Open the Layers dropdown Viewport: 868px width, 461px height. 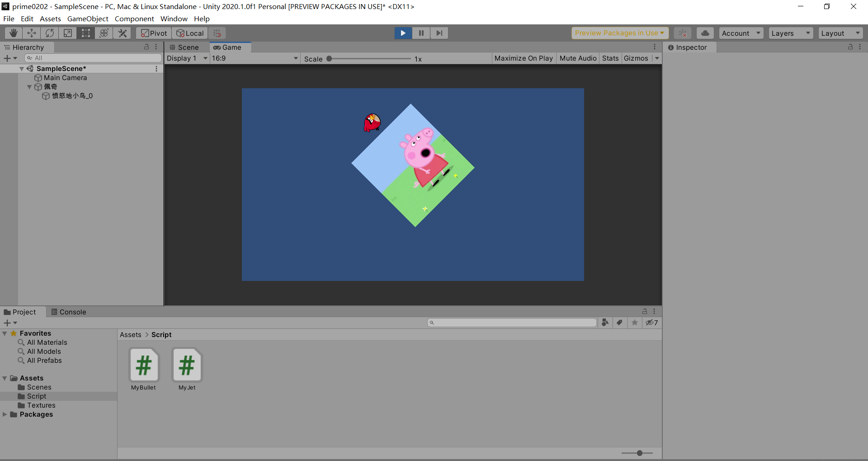[x=791, y=33]
